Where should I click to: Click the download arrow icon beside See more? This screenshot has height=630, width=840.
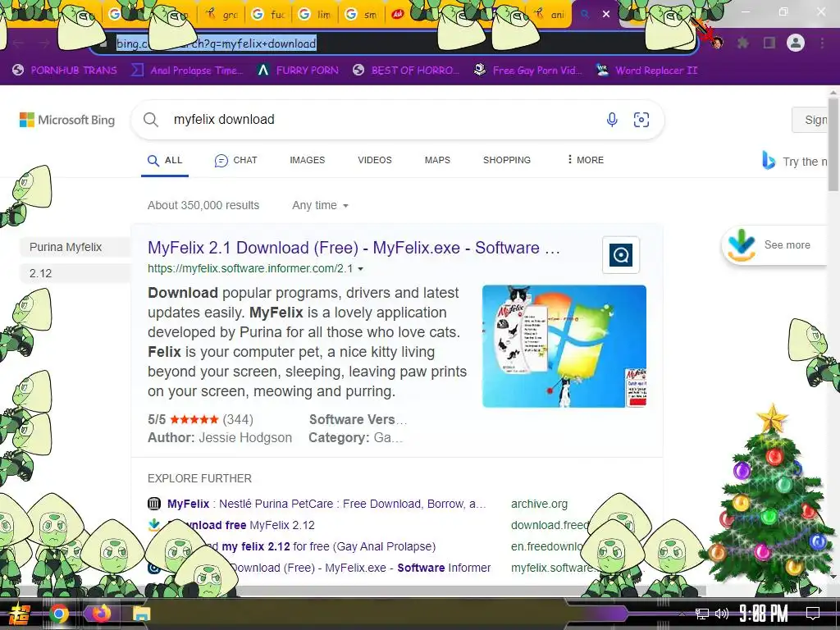point(742,244)
